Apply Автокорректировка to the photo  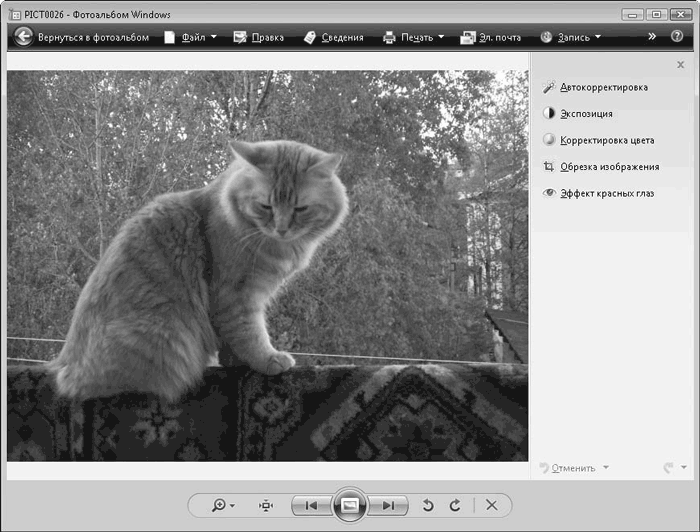point(603,88)
